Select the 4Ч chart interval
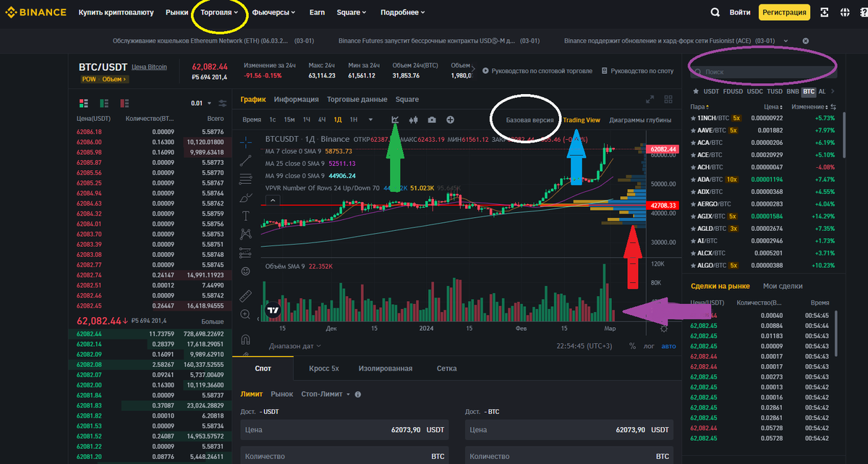This screenshot has width=868, height=464. coord(323,119)
